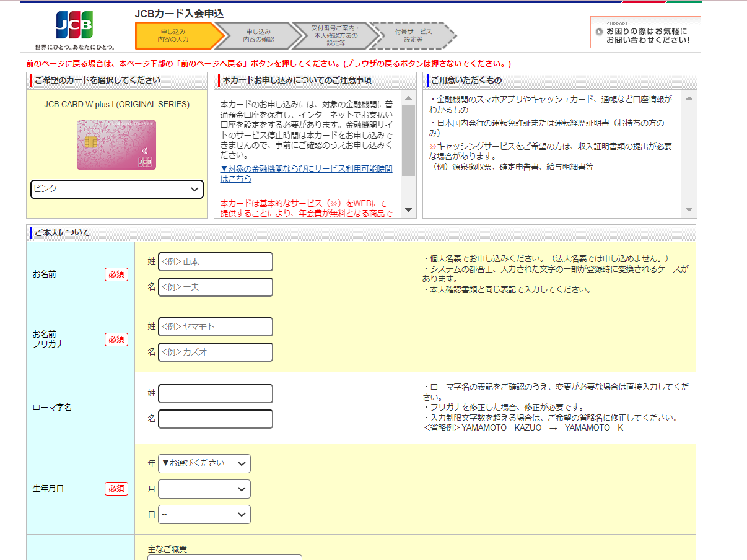Open the support contact banner
The width and height of the screenshot is (747, 560).
click(x=645, y=32)
